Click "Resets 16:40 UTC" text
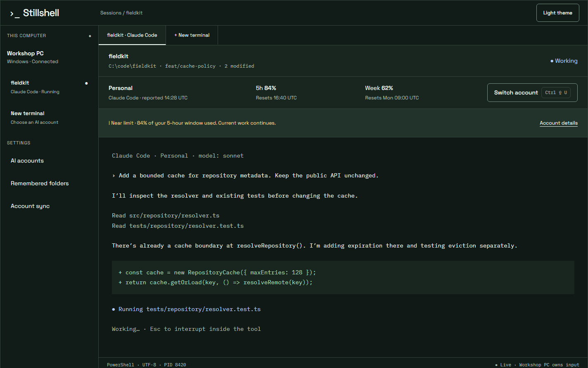 tap(276, 98)
